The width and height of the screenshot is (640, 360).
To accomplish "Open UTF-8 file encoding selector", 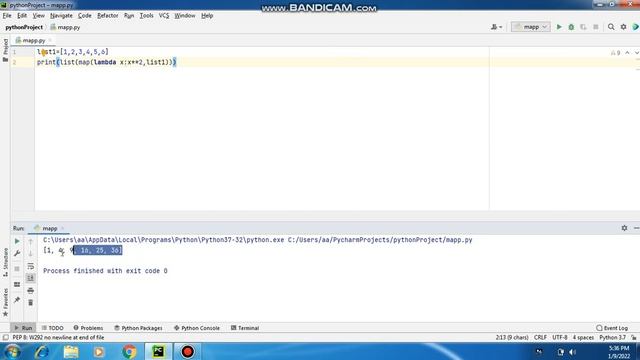I will pos(560,338).
